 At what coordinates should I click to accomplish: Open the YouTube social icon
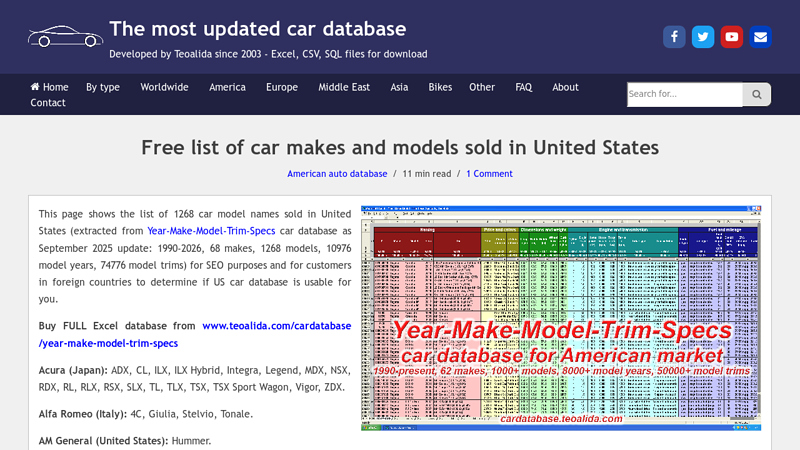[x=732, y=37]
